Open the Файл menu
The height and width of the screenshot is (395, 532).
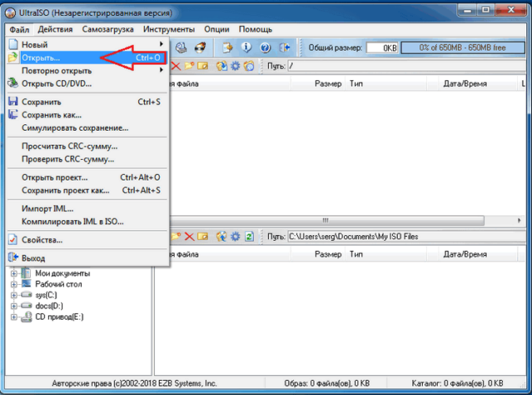pos(19,30)
